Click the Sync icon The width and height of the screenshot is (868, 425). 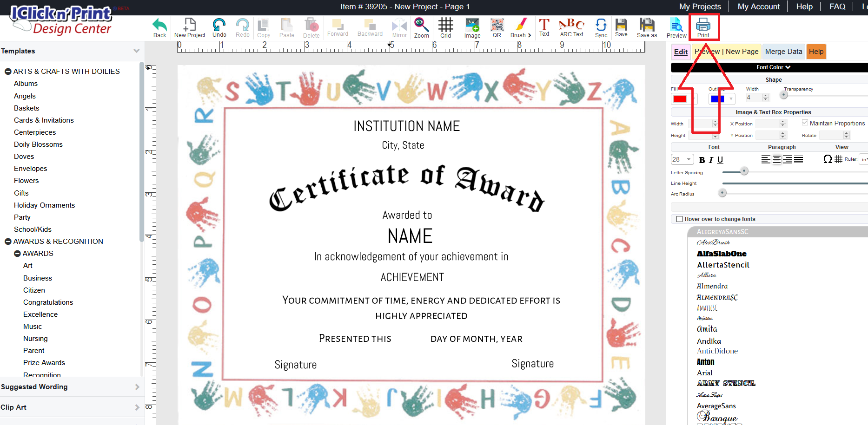pos(601,27)
